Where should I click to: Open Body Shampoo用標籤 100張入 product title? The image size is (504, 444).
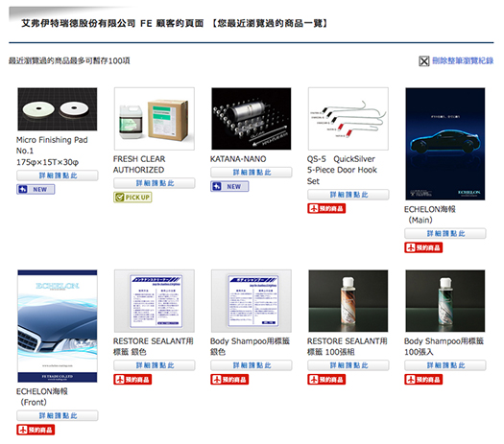coord(444,346)
